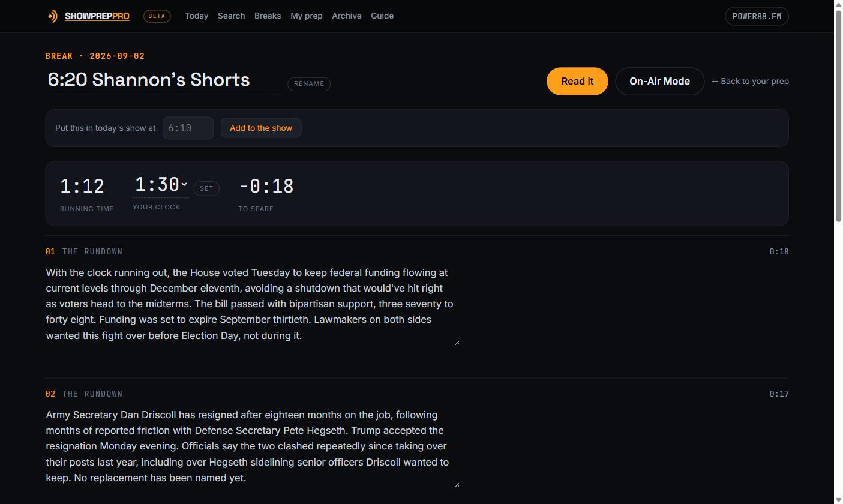The height and width of the screenshot is (504, 843).
Task: Edit the Dan Driscoll resignation story text
Action: (x=253, y=447)
